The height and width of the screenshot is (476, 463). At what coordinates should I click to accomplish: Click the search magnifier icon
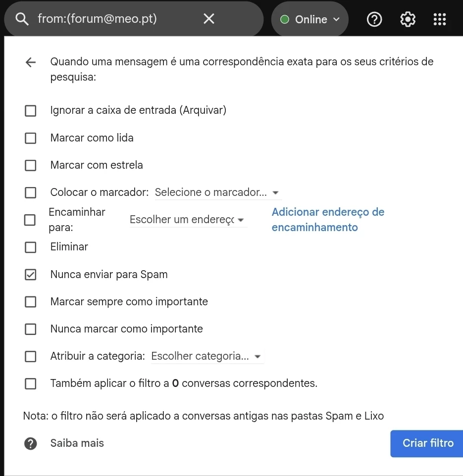coord(22,19)
